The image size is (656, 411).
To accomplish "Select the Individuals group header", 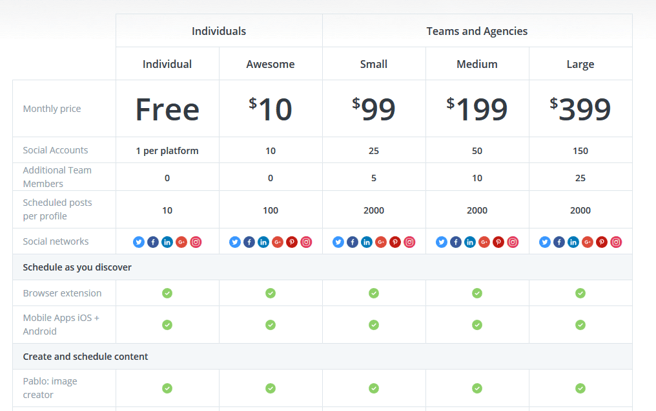I will pyautogui.click(x=219, y=31).
